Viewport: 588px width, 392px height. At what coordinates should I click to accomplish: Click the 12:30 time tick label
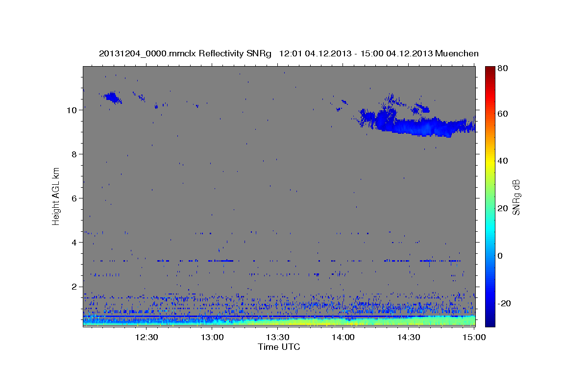[147, 337]
